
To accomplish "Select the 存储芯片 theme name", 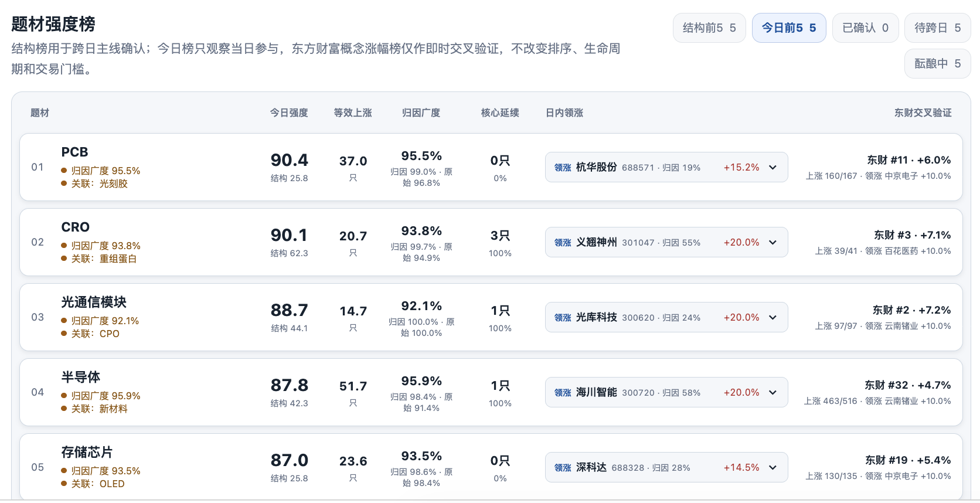I will (x=87, y=453).
